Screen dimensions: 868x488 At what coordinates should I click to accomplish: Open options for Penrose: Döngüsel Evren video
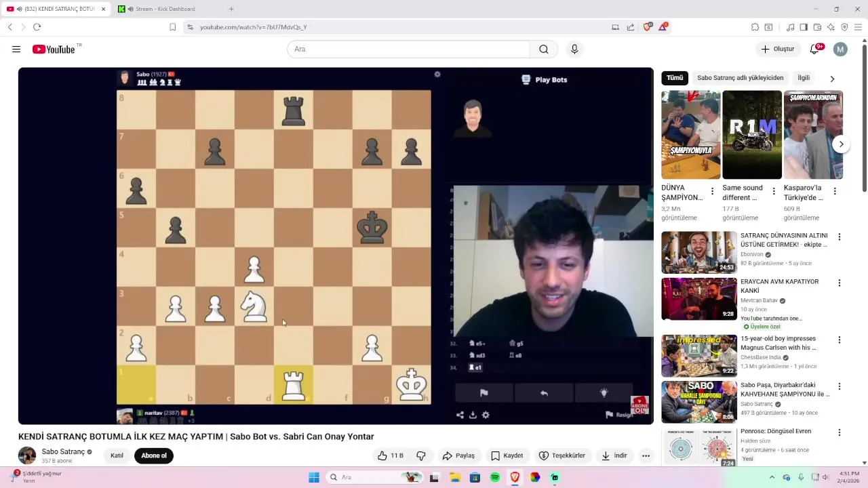(840, 432)
